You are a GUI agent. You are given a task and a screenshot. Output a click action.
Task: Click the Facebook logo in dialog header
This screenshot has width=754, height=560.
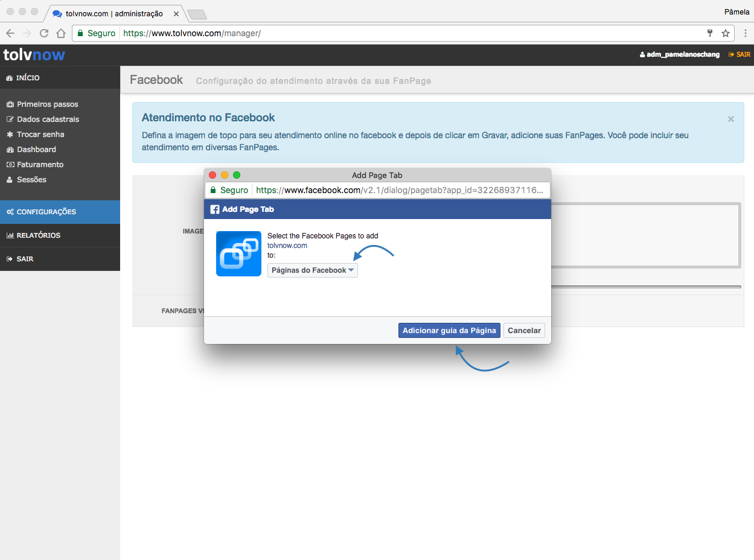(214, 209)
